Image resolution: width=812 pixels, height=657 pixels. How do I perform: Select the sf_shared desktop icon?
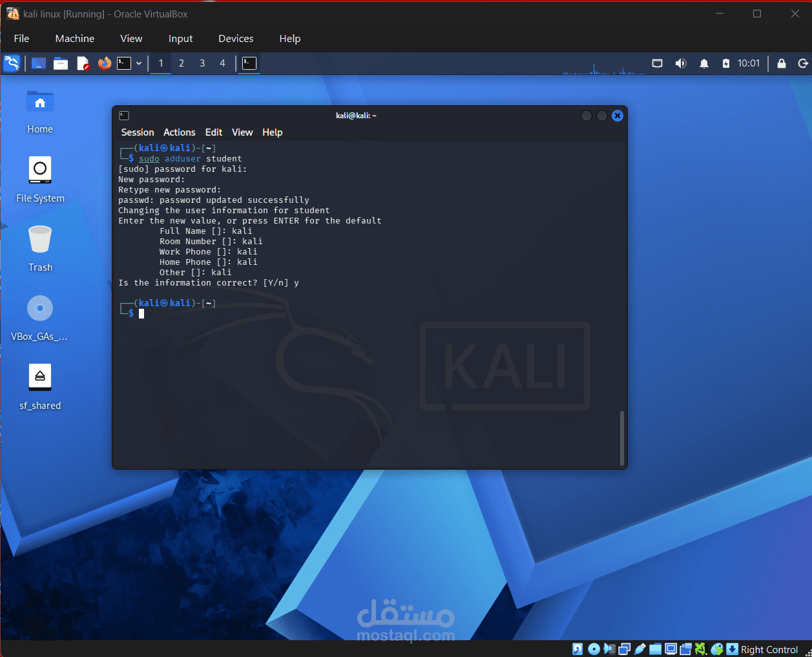pos(40,387)
